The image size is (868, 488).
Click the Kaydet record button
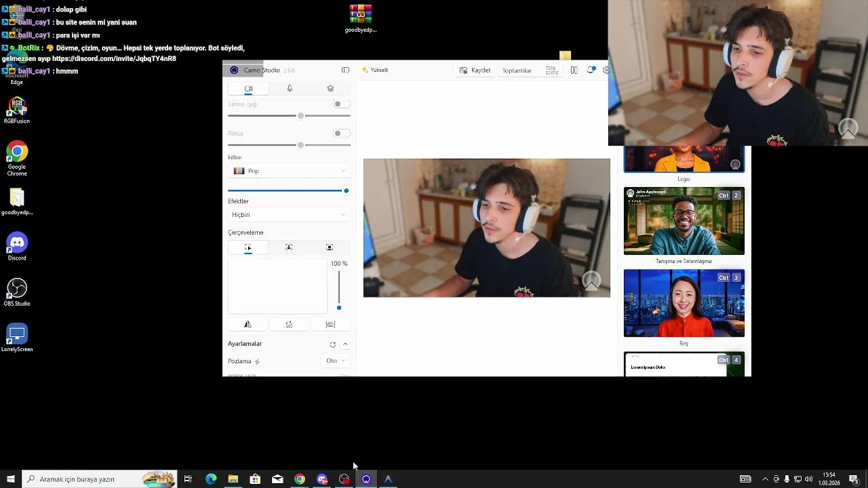tap(475, 70)
